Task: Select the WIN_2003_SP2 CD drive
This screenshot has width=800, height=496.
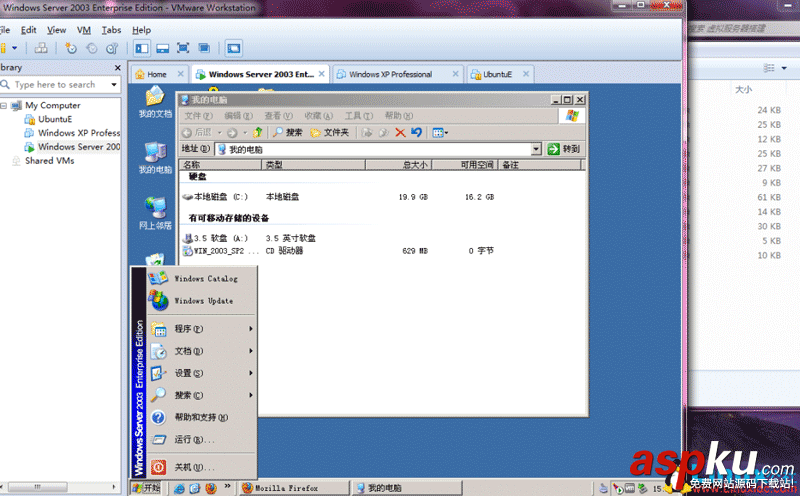Action: 220,251
